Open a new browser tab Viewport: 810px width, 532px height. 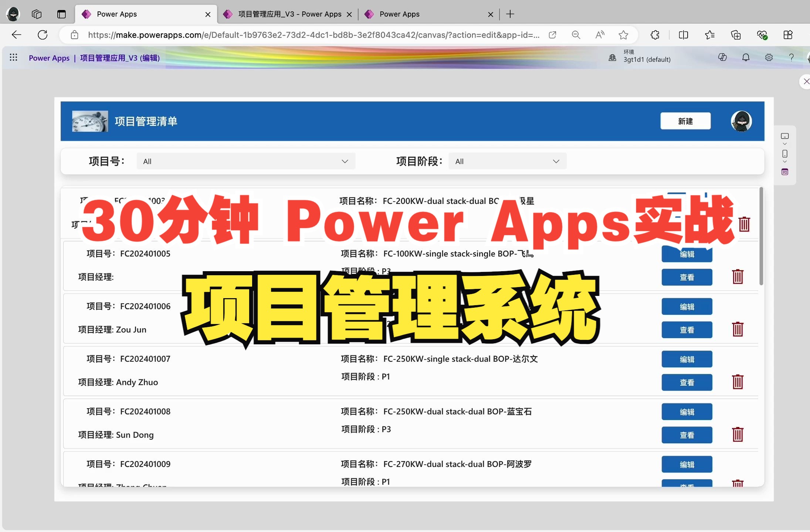pos(510,14)
